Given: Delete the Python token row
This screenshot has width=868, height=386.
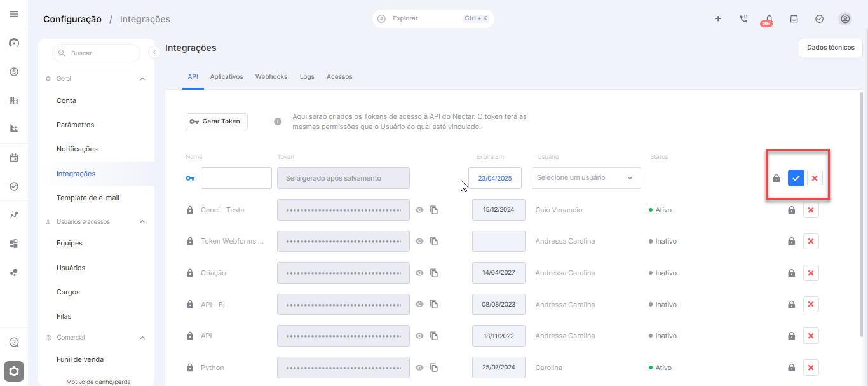Looking at the screenshot, I should pos(811,368).
